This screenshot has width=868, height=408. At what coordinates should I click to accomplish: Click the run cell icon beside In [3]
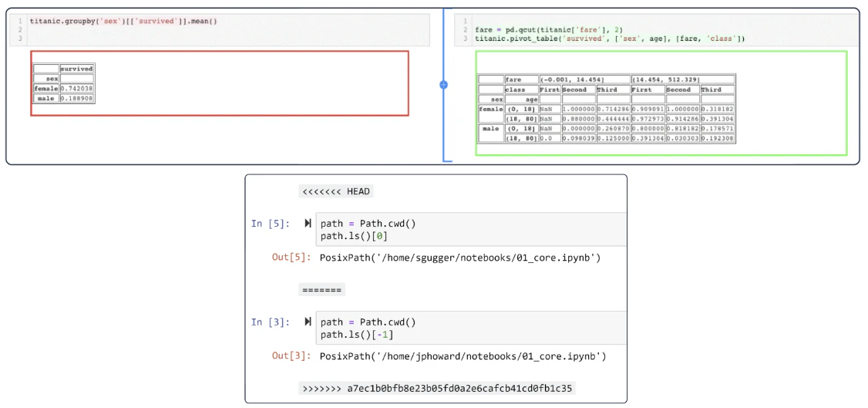pyautogui.click(x=308, y=322)
